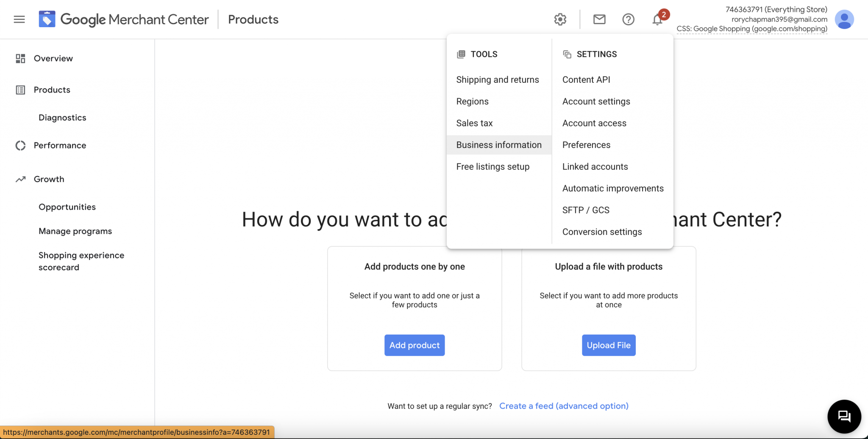This screenshot has height=439, width=868.
Task: Open the chat support bubble
Action: (x=844, y=417)
